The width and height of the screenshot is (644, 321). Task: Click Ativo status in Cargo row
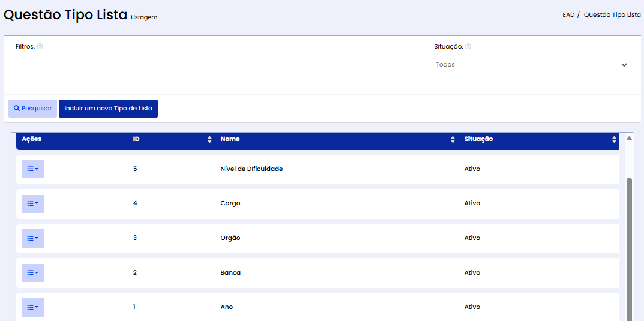pyautogui.click(x=472, y=203)
